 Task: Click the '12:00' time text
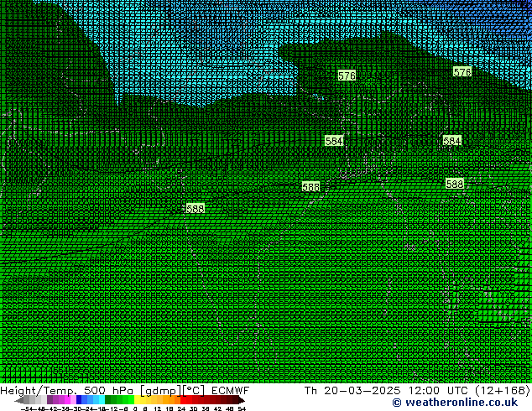coord(424,390)
